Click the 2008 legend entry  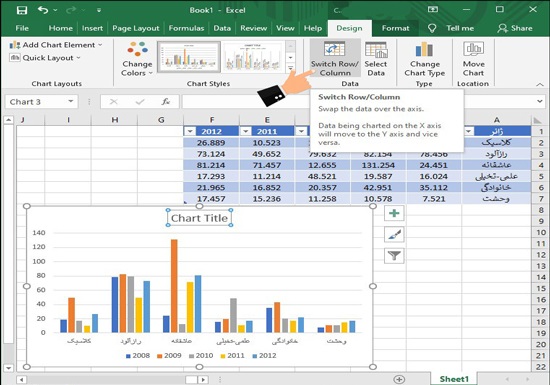point(138,356)
